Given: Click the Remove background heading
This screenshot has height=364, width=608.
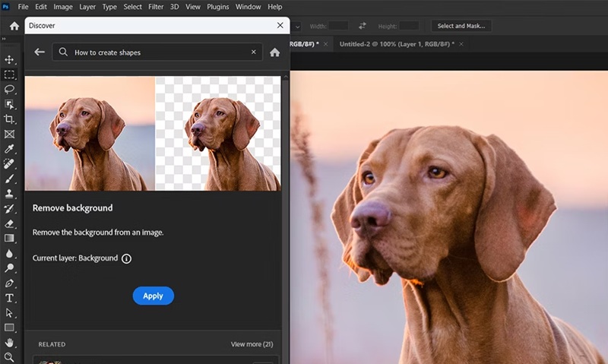Looking at the screenshot, I should tap(72, 208).
